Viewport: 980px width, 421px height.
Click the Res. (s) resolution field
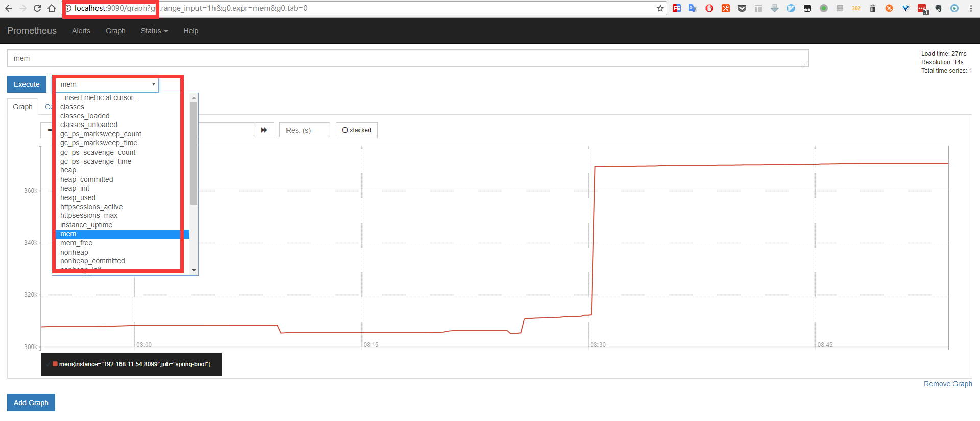point(304,130)
